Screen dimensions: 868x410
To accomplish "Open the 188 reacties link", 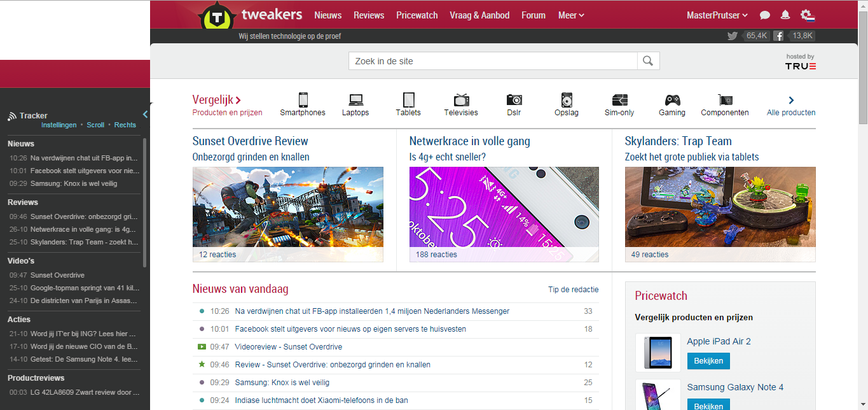I will 436,255.
